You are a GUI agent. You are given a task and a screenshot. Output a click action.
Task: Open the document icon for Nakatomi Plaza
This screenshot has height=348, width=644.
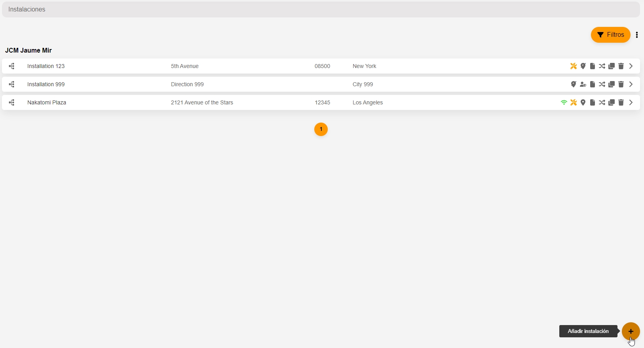[x=593, y=102]
